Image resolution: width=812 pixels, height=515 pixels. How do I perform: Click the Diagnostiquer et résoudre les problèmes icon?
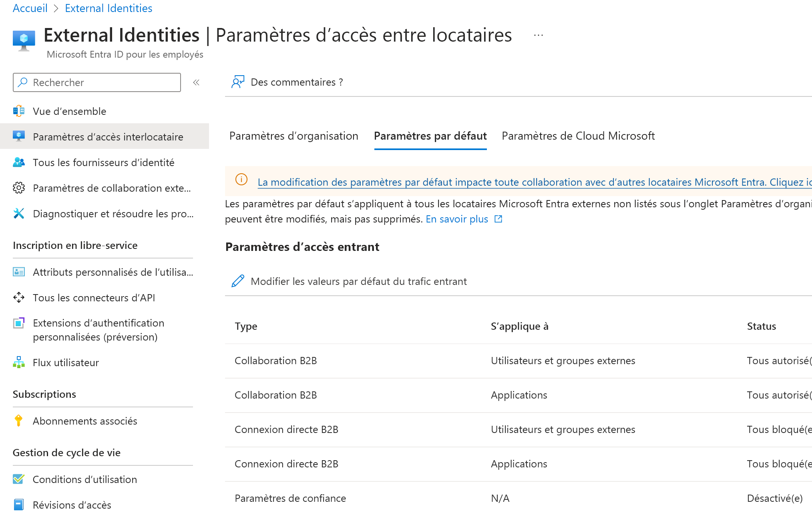click(x=17, y=213)
